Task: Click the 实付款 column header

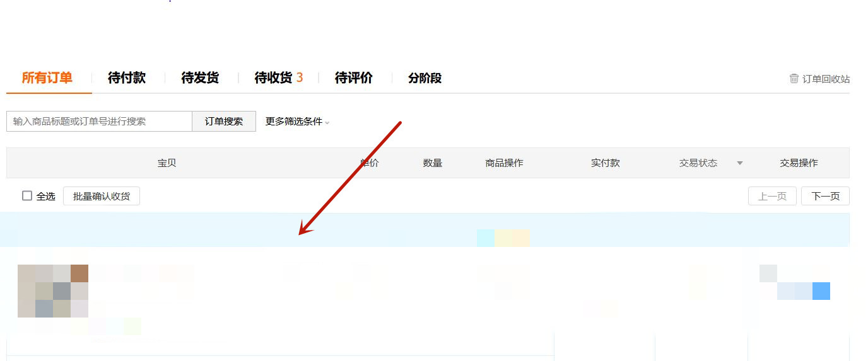Action: click(x=605, y=163)
